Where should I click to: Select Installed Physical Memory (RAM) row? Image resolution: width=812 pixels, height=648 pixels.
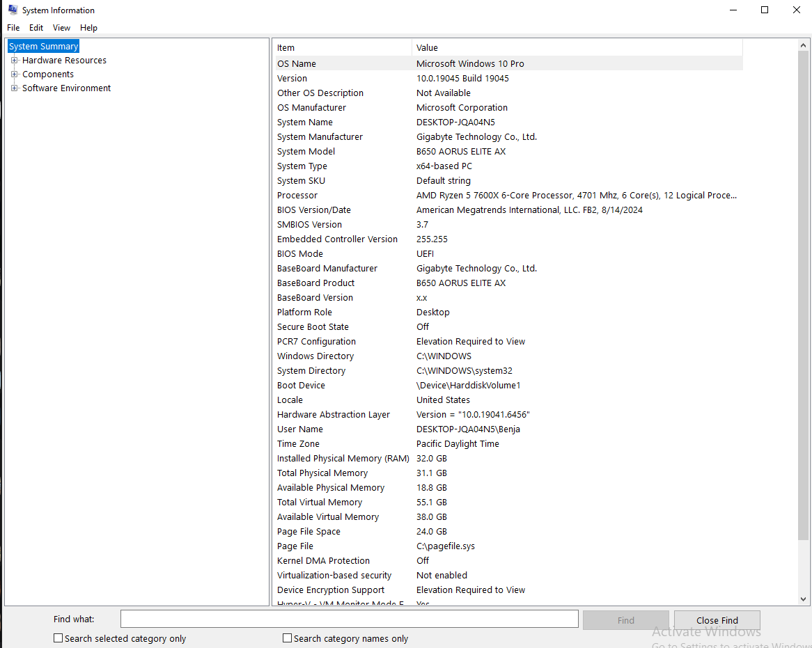tap(508, 459)
